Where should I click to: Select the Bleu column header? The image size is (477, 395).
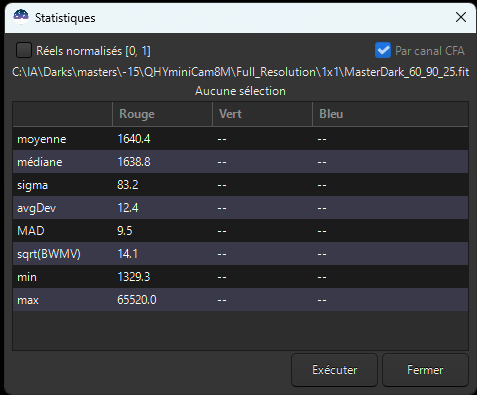coord(390,114)
